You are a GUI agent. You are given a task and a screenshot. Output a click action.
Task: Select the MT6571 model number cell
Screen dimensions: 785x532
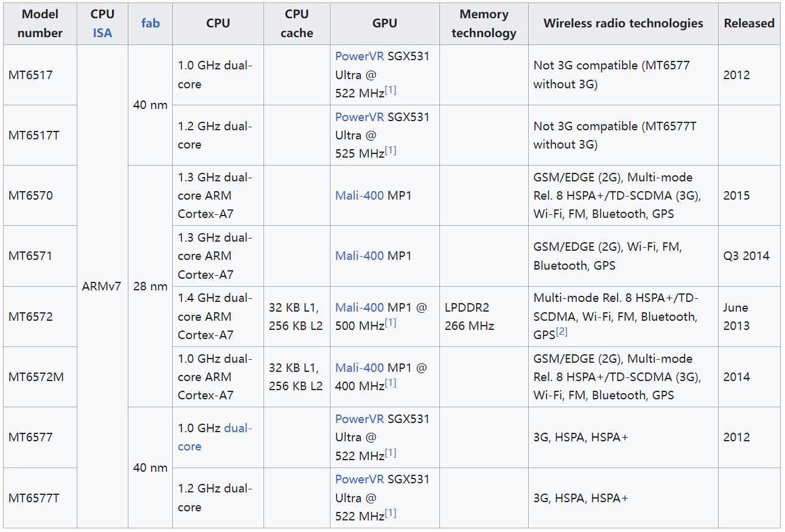point(40,256)
